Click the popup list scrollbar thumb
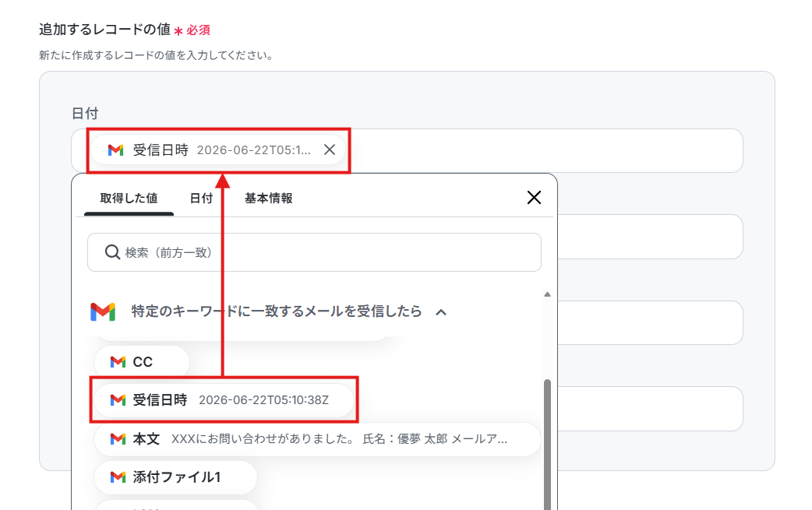 (547, 445)
